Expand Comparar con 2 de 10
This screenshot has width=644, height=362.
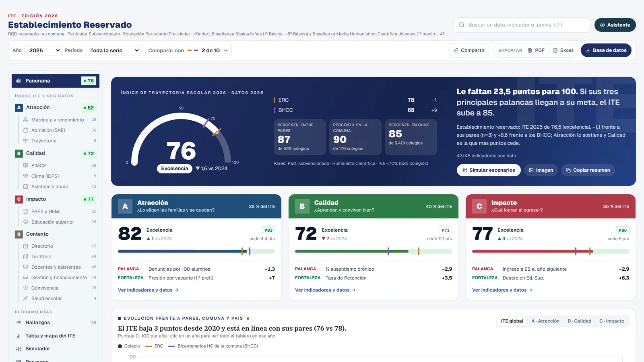[x=188, y=50]
